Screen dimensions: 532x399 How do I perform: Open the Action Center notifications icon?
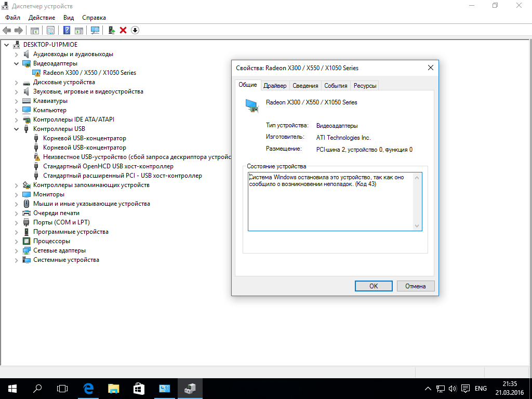point(466,389)
